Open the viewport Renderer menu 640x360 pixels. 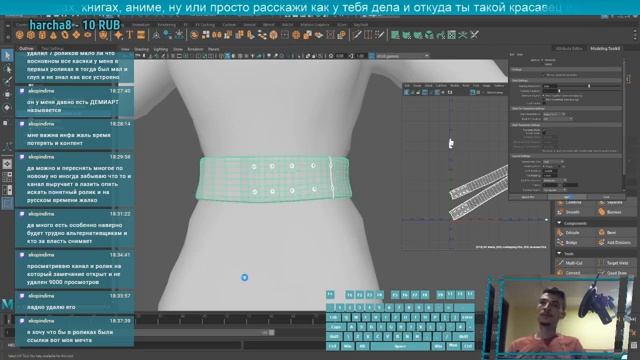point(195,49)
